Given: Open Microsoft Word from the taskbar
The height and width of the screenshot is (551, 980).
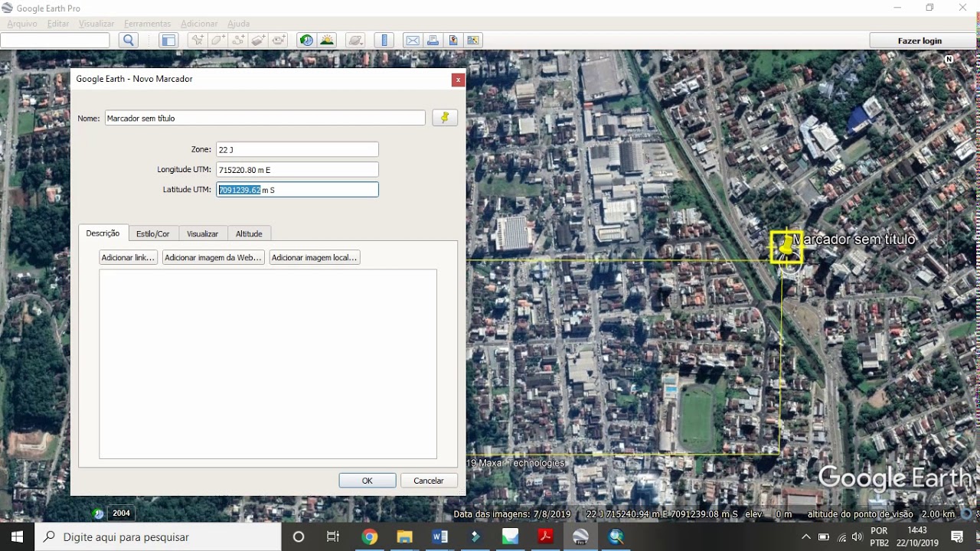Looking at the screenshot, I should (x=439, y=536).
